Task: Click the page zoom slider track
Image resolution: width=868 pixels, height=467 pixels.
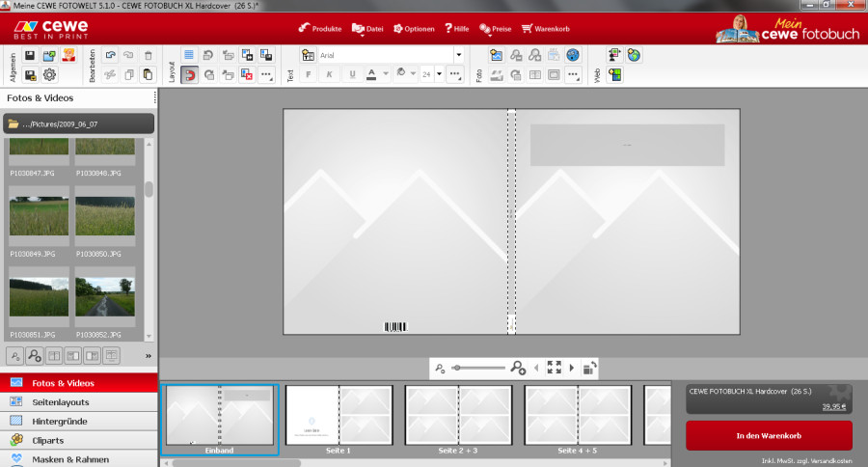Action: pyautogui.click(x=478, y=368)
